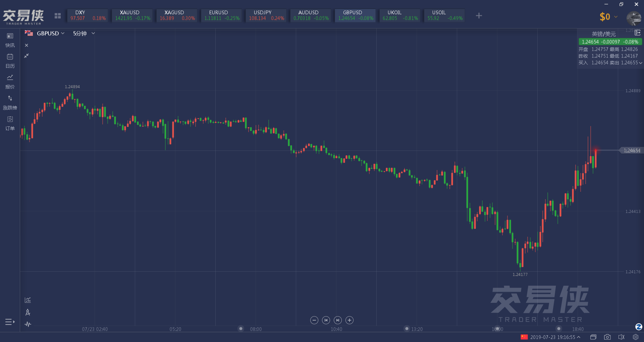Toggle the muted sound icon

coord(621,337)
